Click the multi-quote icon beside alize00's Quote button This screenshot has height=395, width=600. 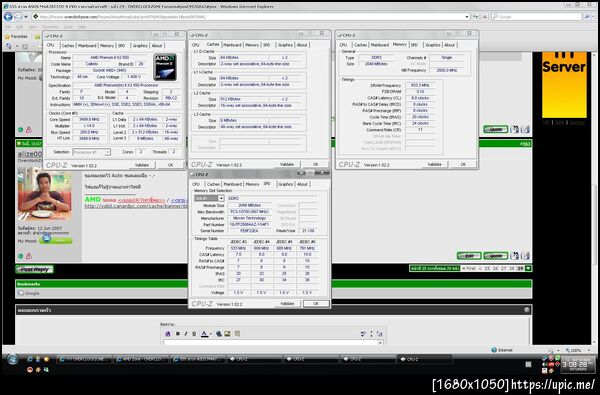click(515, 256)
